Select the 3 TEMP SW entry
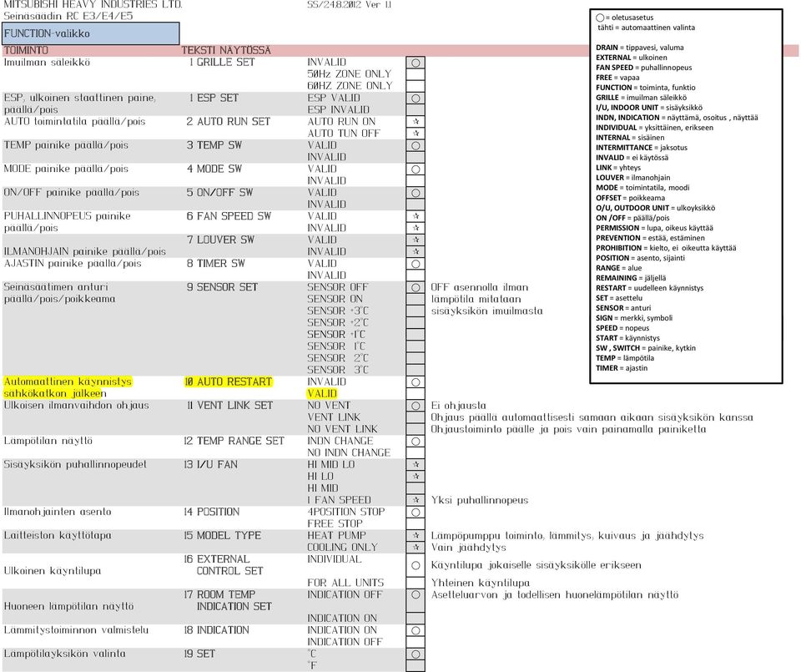Image resolution: width=801 pixels, height=672 pixels. point(214,145)
